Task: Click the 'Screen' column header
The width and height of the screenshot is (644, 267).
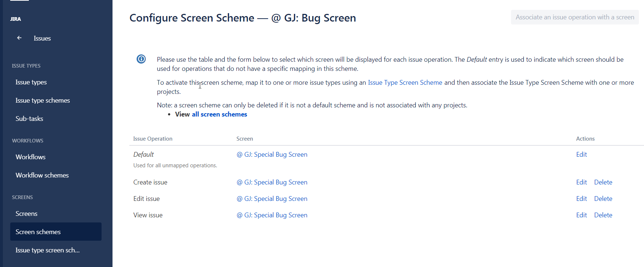Action: click(245, 139)
